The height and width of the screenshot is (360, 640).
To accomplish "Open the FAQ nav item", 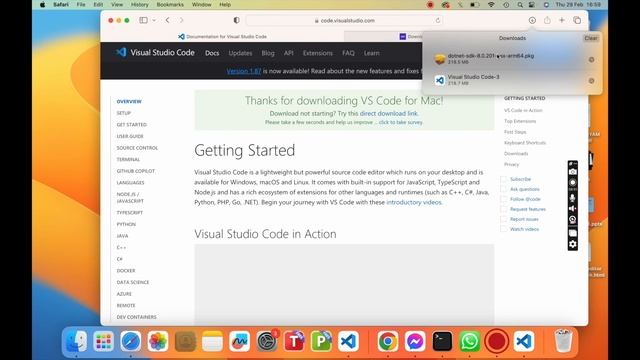I will click(348, 53).
